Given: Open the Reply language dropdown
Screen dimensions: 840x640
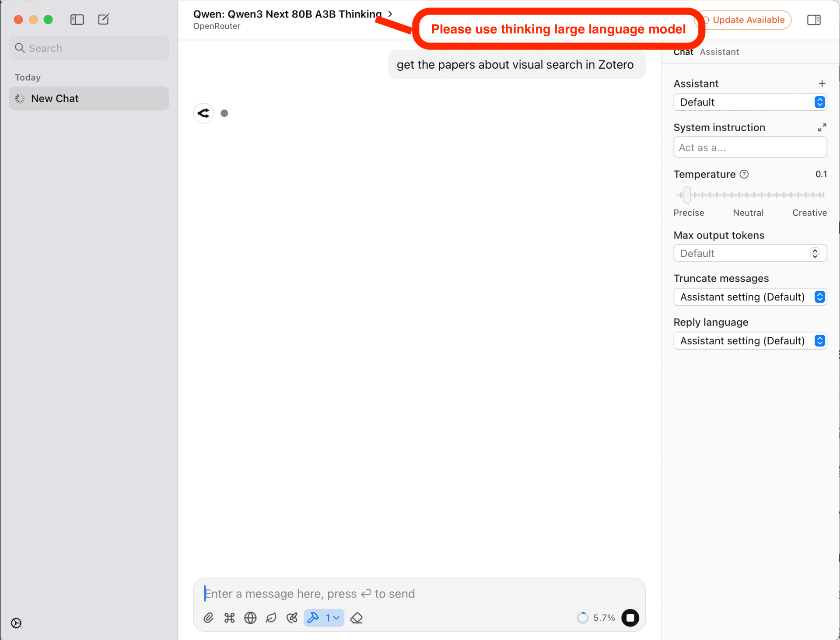Looking at the screenshot, I should [x=750, y=341].
